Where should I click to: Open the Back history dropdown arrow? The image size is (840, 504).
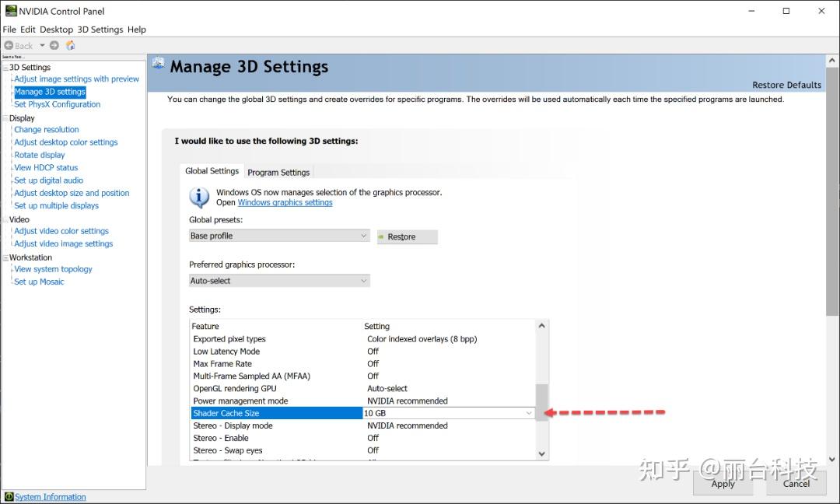[x=42, y=45]
